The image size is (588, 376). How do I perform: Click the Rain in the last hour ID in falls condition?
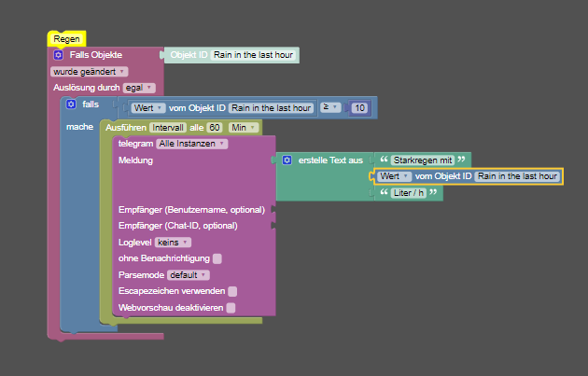tap(271, 108)
